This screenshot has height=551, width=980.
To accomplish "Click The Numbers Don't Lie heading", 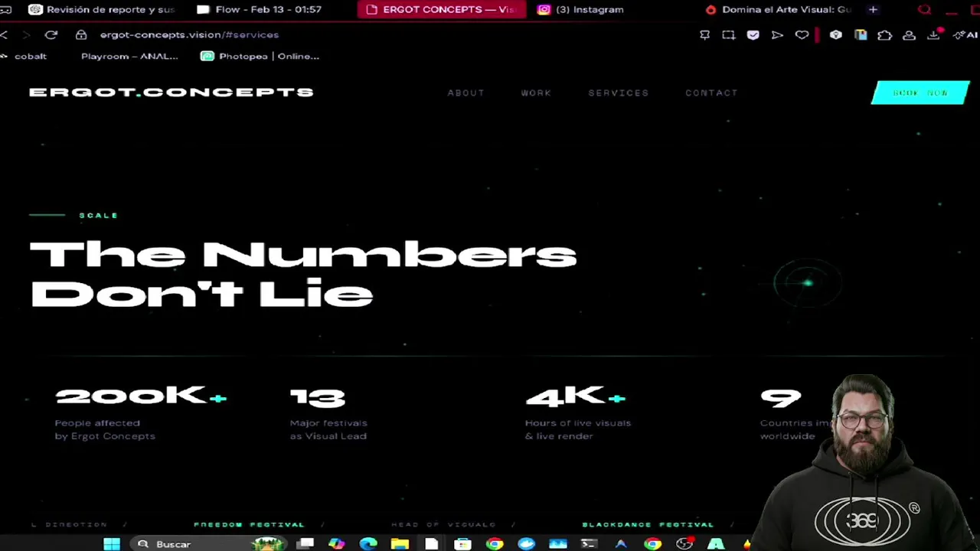I will pyautogui.click(x=303, y=274).
